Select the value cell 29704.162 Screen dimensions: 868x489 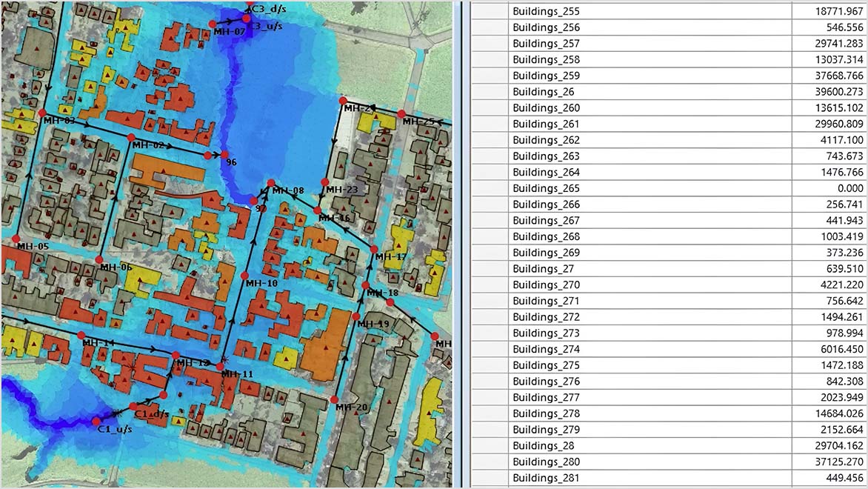point(829,445)
